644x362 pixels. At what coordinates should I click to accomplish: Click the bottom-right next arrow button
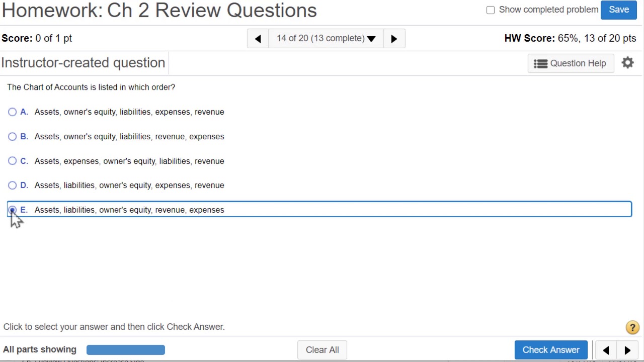point(627,350)
